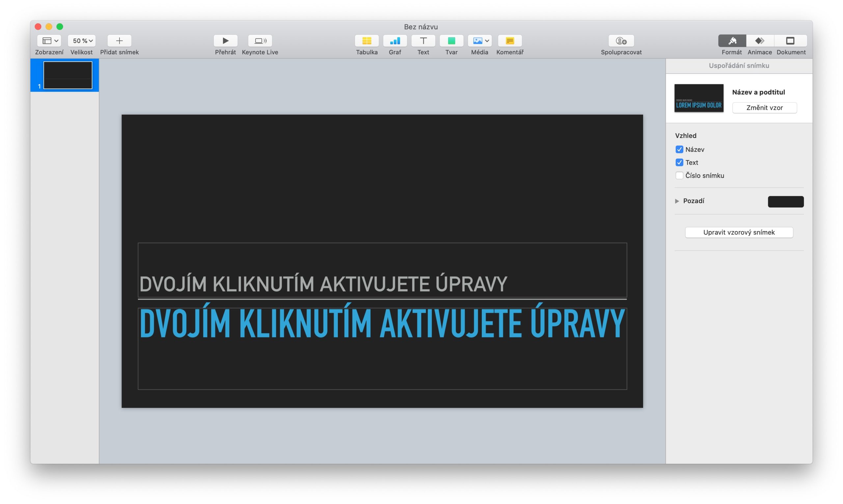Click the Změnit vzor button
Screen dimensions: 843x504
(764, 108)
